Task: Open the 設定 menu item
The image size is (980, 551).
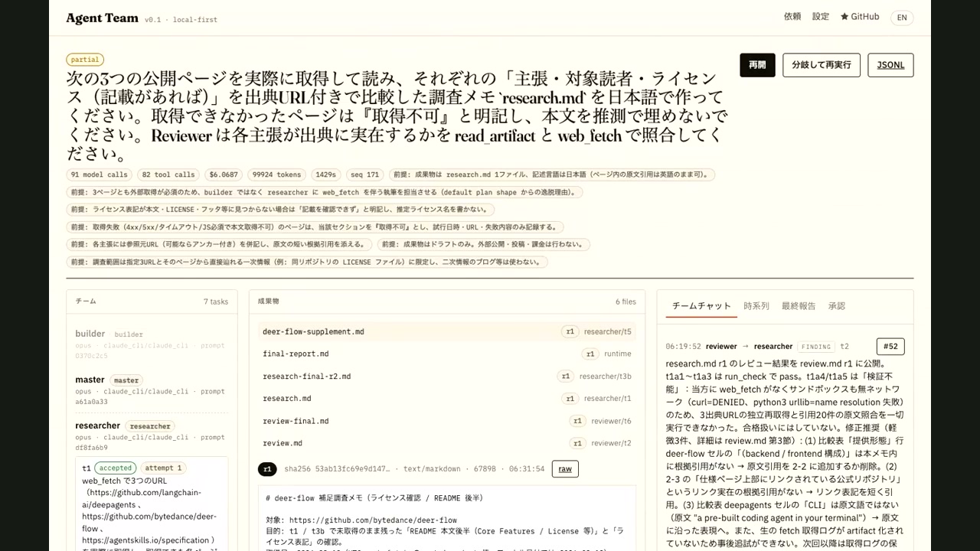Action: point(821,17)
